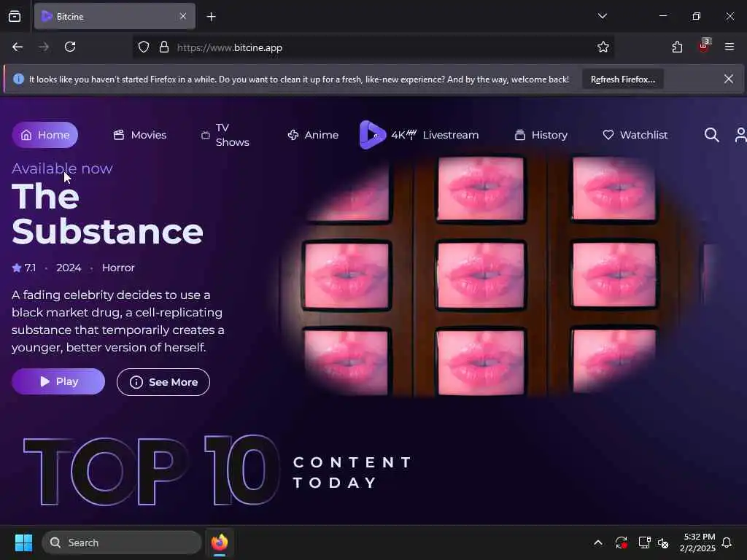
Task: Select the Bitcine browser tab
Action: tap(115, 17)
